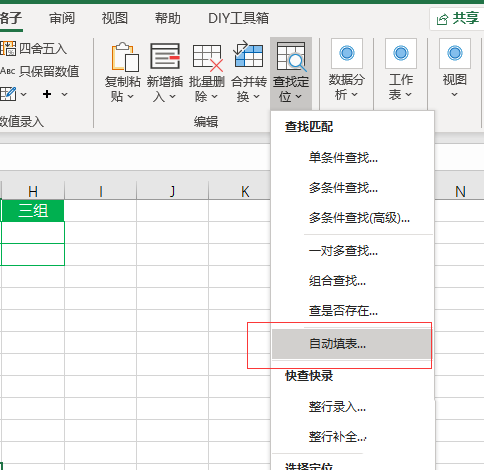Choose 多条件查找(高级)... menu item

tap(352, 218)
